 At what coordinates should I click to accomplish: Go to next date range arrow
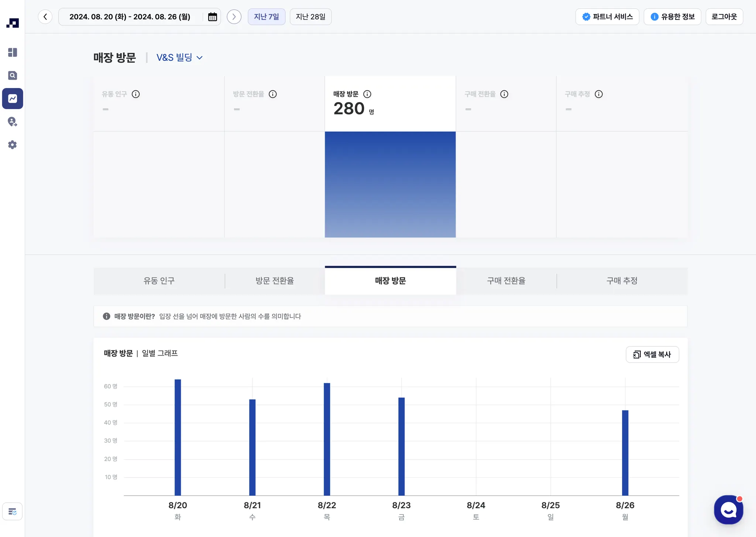coord(234,17)
